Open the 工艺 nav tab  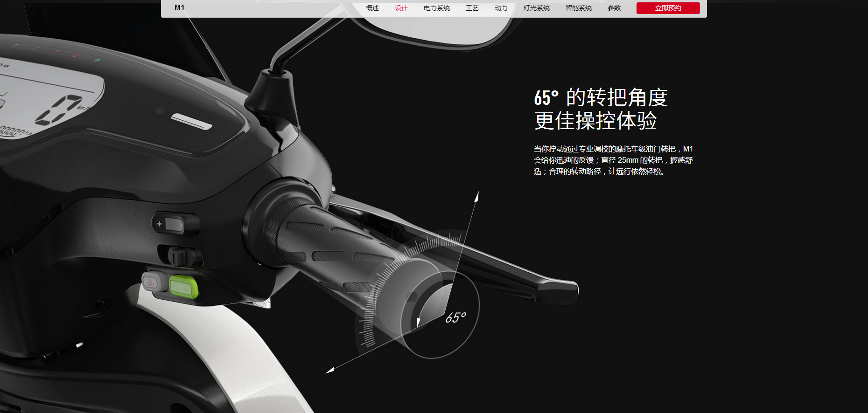click(x=472, y=8)
